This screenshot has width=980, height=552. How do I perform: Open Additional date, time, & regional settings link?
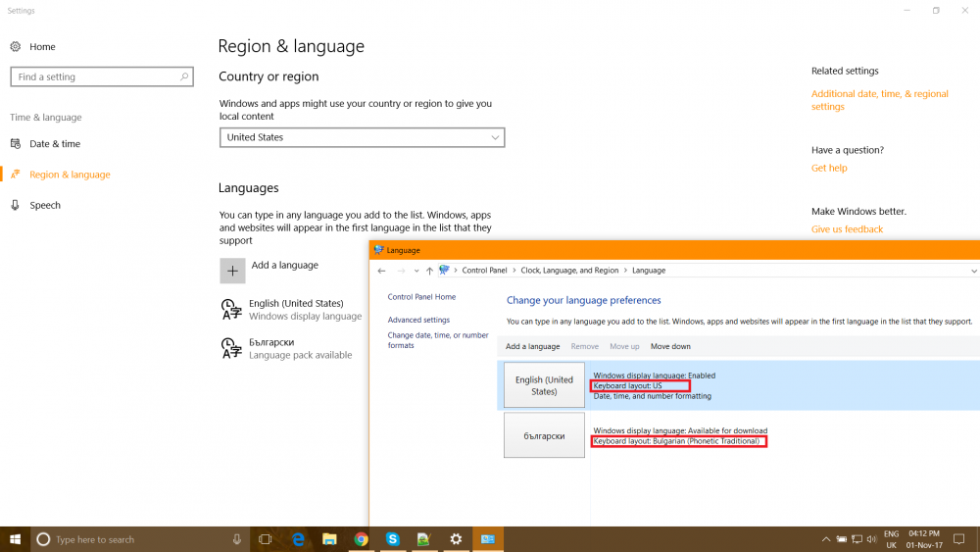point(879,100)
